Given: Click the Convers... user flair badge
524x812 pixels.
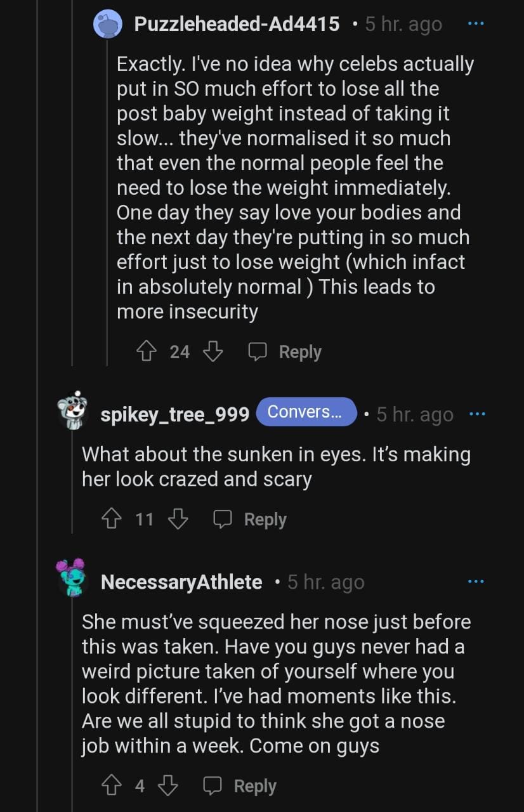Looking at the screenshot, I should point(306,412).
